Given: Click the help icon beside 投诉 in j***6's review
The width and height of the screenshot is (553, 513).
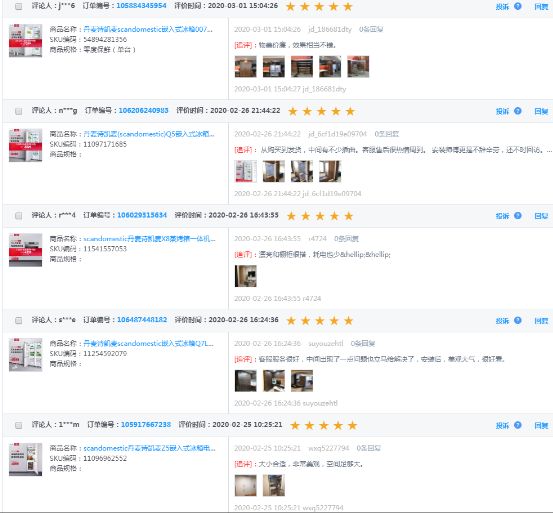Looking at the screenshot, I should tap(517, 6).
